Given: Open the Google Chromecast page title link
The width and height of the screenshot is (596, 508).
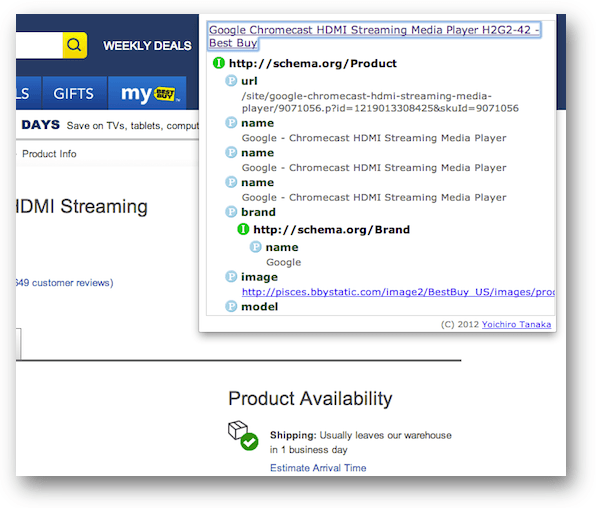Looking at the screenshot, I should point(374,36).
